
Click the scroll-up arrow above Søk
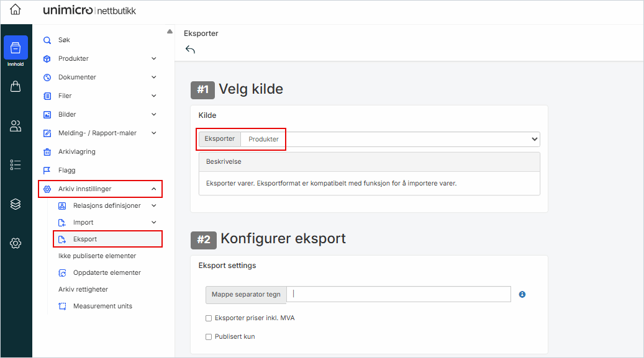pyautogui.click(x=170, y=30)
